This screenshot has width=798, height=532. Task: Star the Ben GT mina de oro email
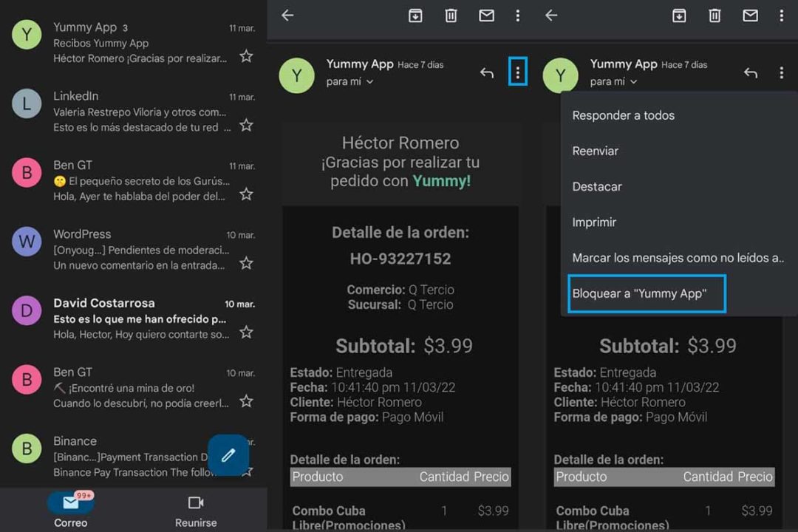[x=246, y=401]
